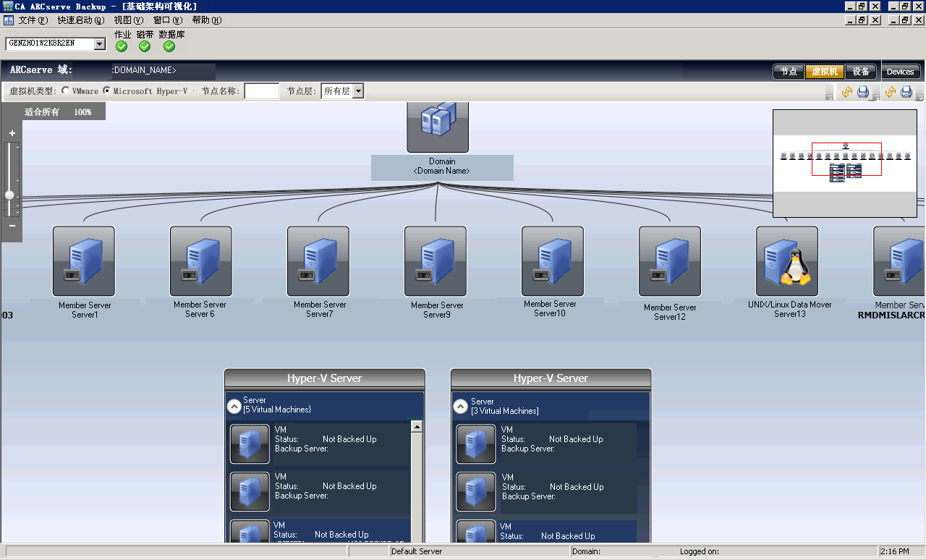Viewport: 926px width, 560px height.
Task: Open the 快速启动(Q) menu
Action: [x=81, y=20]
